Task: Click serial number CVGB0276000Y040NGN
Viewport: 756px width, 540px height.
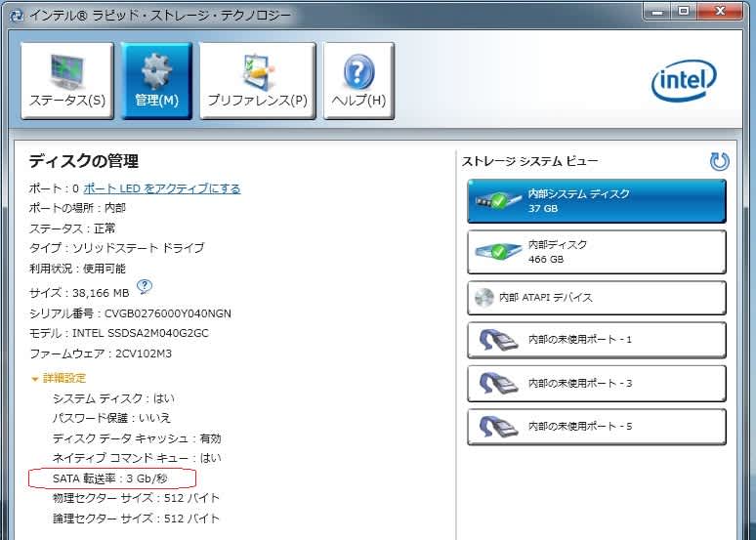Action: (168, 313)
